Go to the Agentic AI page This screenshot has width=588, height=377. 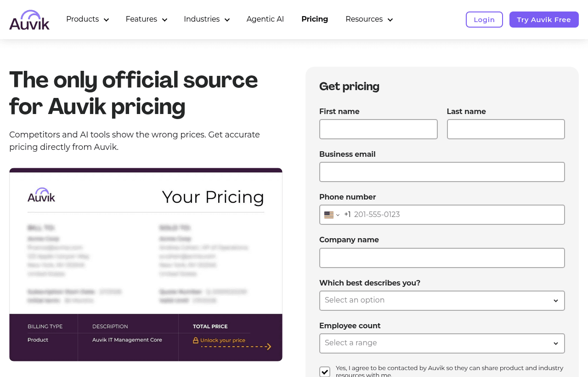(265, 19)
